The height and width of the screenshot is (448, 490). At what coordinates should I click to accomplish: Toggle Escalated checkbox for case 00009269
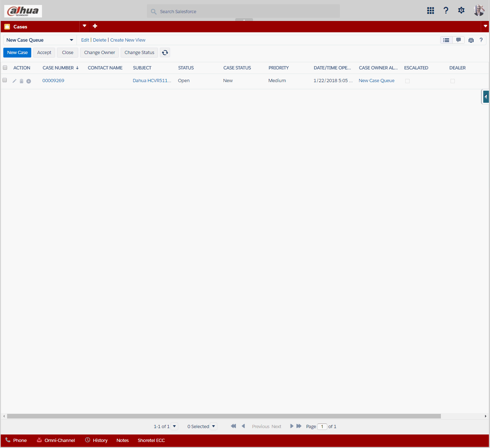pos(407,81)
